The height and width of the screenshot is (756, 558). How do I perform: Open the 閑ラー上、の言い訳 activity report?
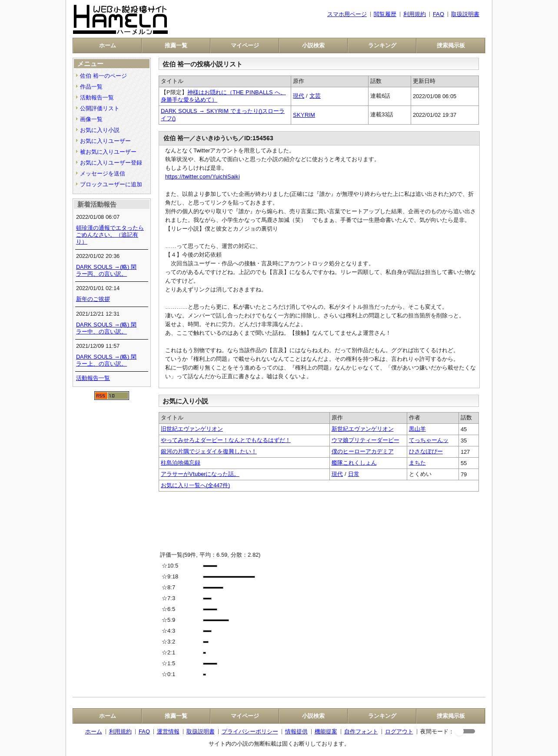point(106,360)
